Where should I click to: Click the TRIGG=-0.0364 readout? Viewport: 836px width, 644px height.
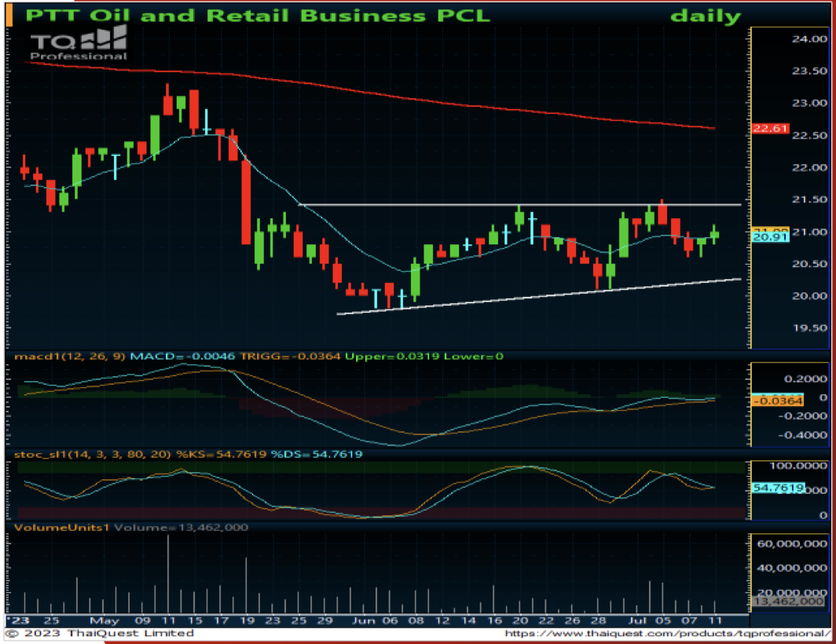pyautogui.click(x=290, y=356)
